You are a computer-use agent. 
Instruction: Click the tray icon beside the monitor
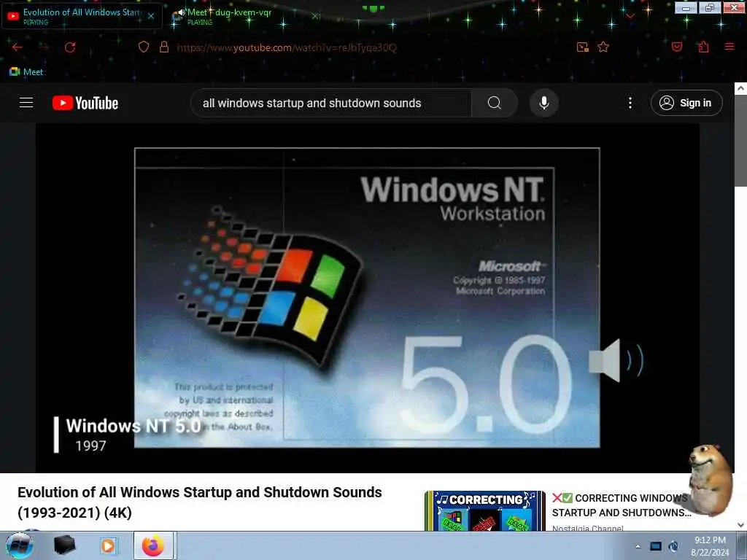[x=673, y=546]
